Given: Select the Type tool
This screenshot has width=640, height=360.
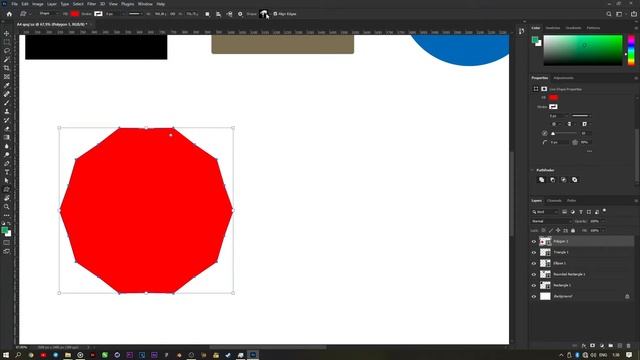Looking at the screenshot, I should click(7, 172).
